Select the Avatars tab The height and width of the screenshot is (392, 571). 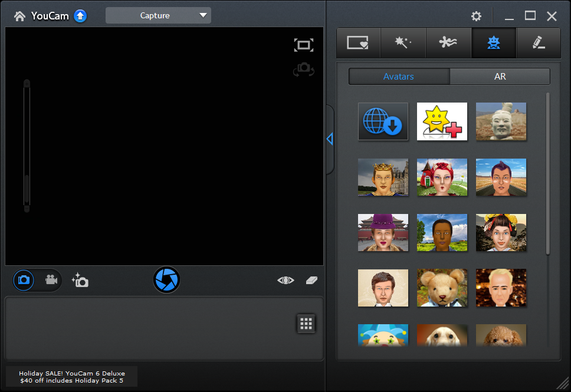pos(399,77)
